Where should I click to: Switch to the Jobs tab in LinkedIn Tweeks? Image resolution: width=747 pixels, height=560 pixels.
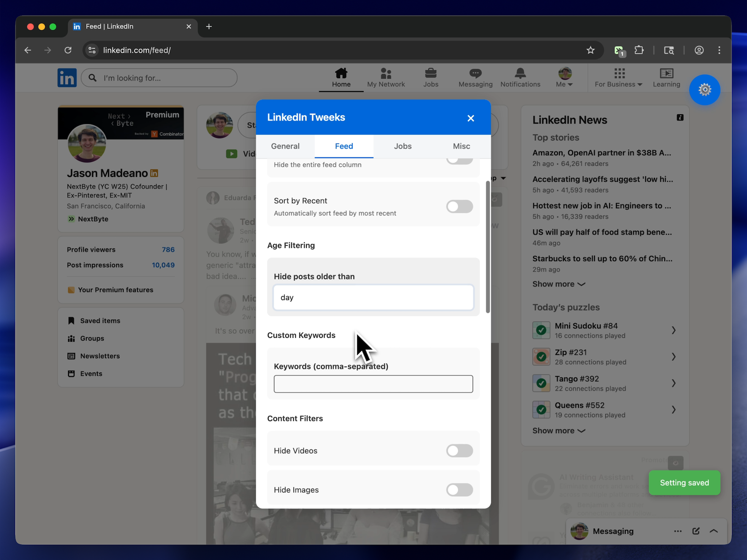(402, 146)
